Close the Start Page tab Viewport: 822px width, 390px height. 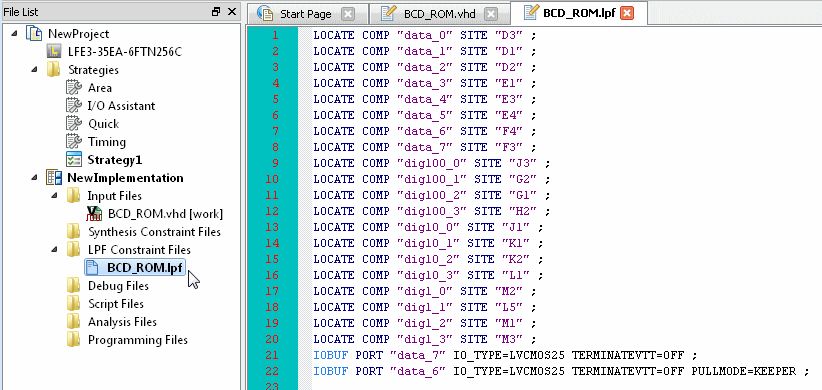[348, 14]
